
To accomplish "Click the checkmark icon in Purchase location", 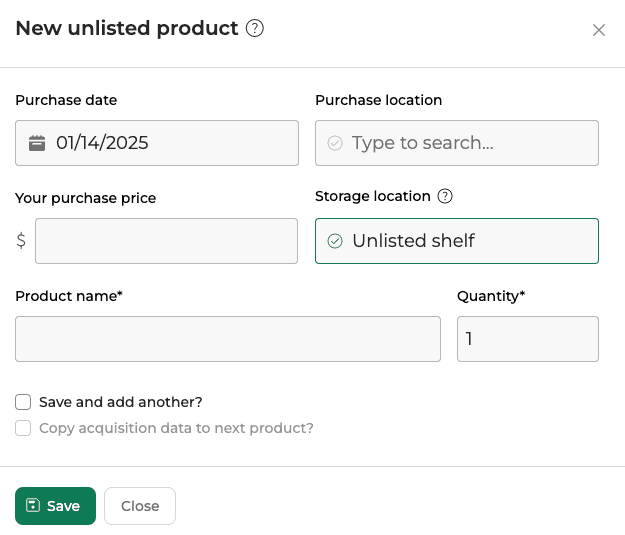I will coord(335,143).
